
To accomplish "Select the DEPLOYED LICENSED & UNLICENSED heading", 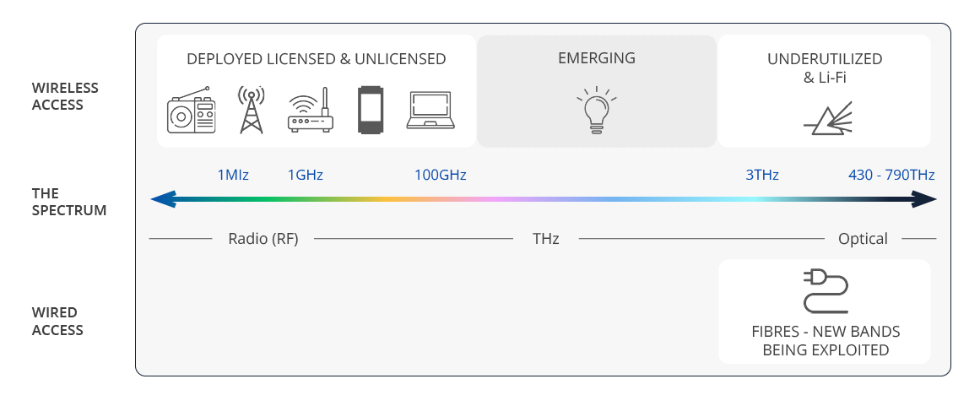I will tap(316, 59).
